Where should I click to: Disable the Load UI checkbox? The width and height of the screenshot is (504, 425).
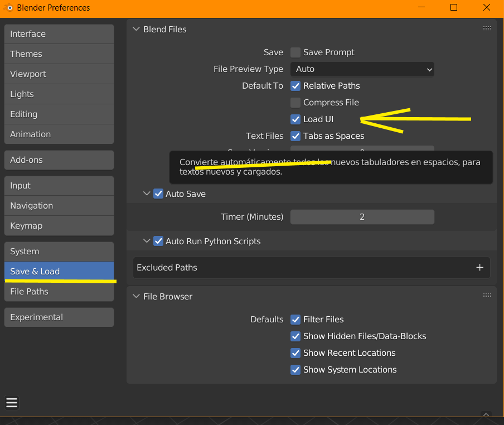click(x=295, y=119)
